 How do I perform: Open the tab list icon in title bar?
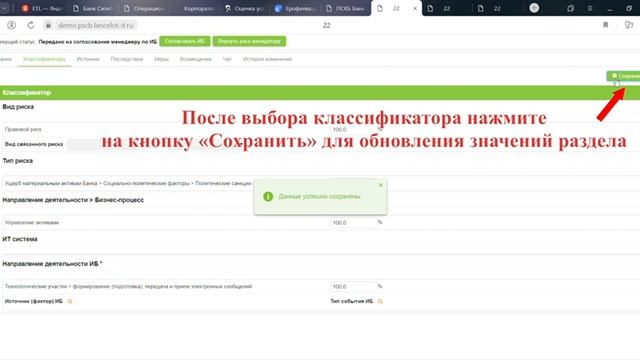coord(570,8)
